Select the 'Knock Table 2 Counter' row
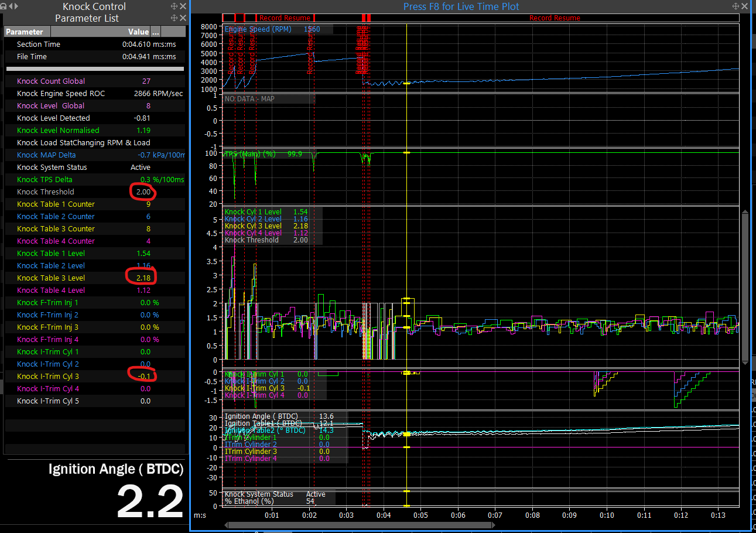Image resolution: width=756 pixels, height=533 pixels. pos(95,217)
